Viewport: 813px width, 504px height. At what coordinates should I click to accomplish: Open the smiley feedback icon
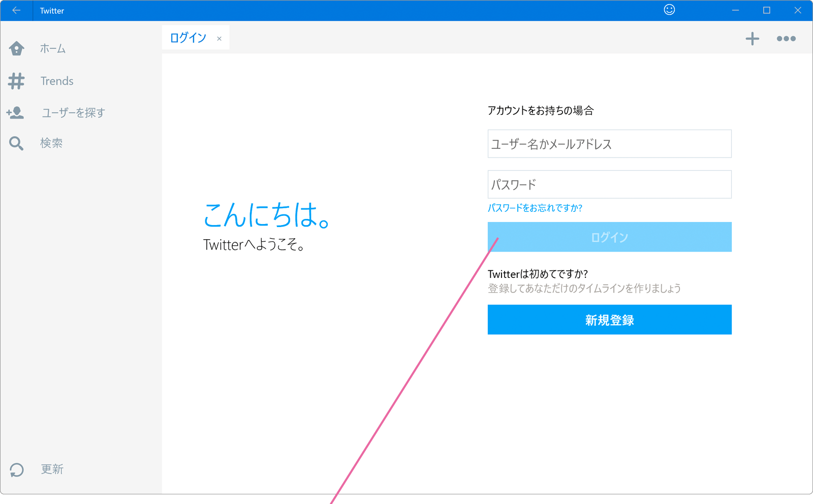669,10
